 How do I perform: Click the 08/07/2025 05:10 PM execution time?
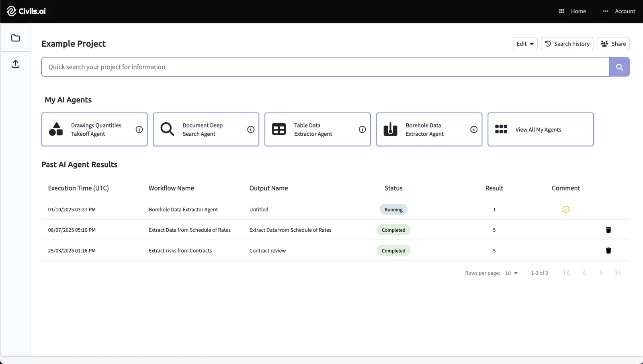tap(72, 230)
